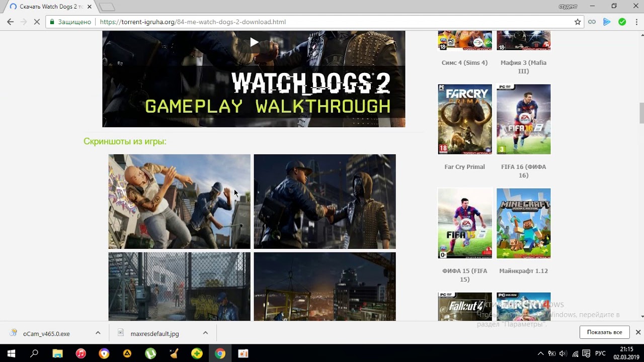Screen dimensions: 644x362
Task: Open the FIFA 15 cover image
Action: pyautogui.click(x=465, y=223)
